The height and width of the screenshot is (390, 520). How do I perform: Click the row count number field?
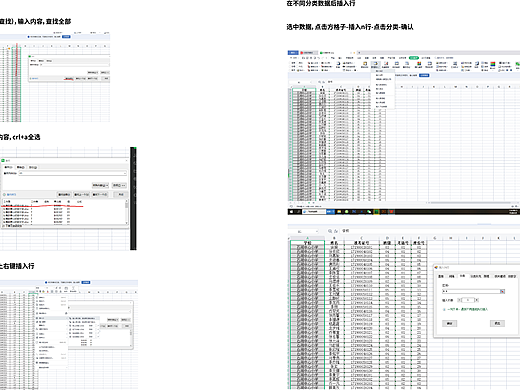(468, 300)
